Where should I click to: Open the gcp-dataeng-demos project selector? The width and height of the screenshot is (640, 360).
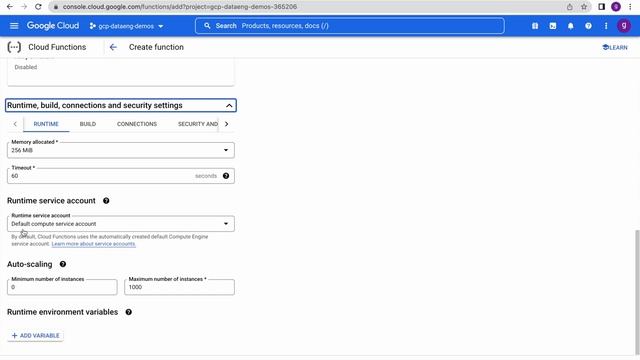(127, 26)
